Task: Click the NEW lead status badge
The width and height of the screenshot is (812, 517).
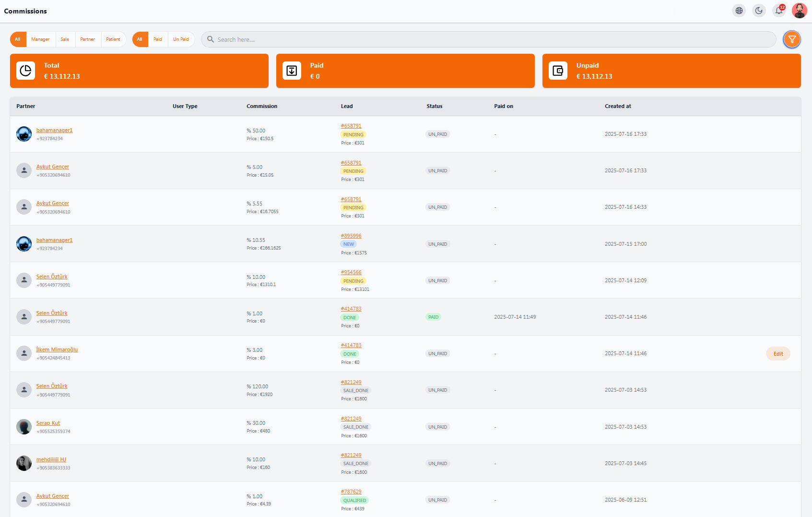Action: [349, 244]
